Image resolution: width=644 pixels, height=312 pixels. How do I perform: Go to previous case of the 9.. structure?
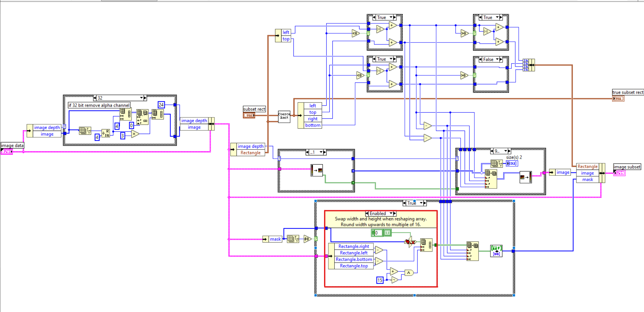(x=492, y=151)
